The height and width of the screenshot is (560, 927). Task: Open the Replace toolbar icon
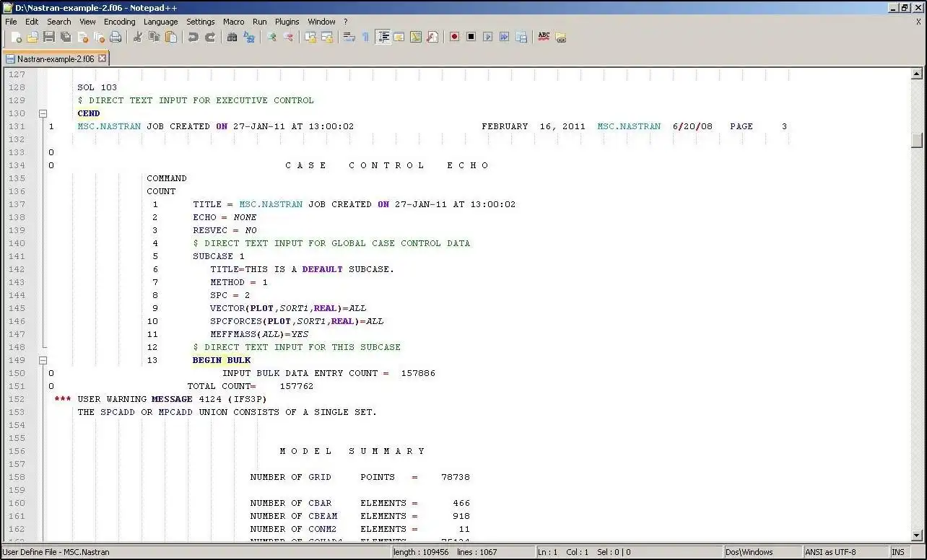(248, 37)
